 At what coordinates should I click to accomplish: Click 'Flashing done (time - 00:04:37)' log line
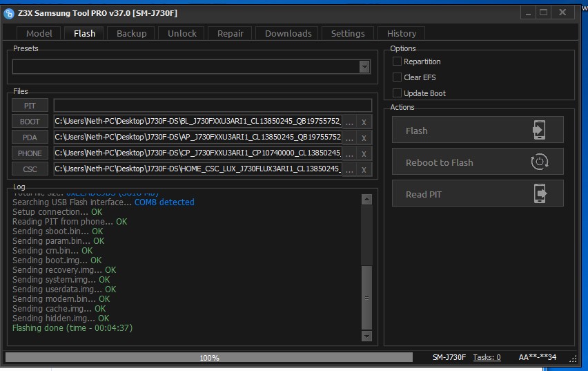[72, 328]
